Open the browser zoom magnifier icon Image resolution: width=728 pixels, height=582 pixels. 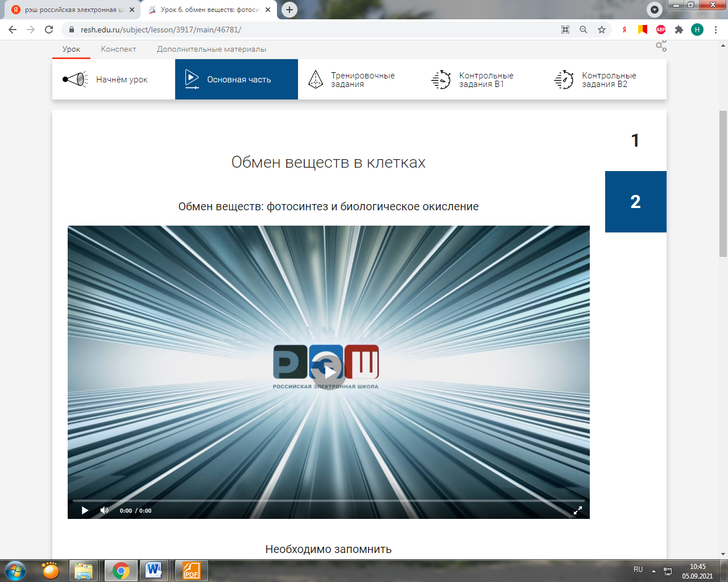(x=584, y=30)
